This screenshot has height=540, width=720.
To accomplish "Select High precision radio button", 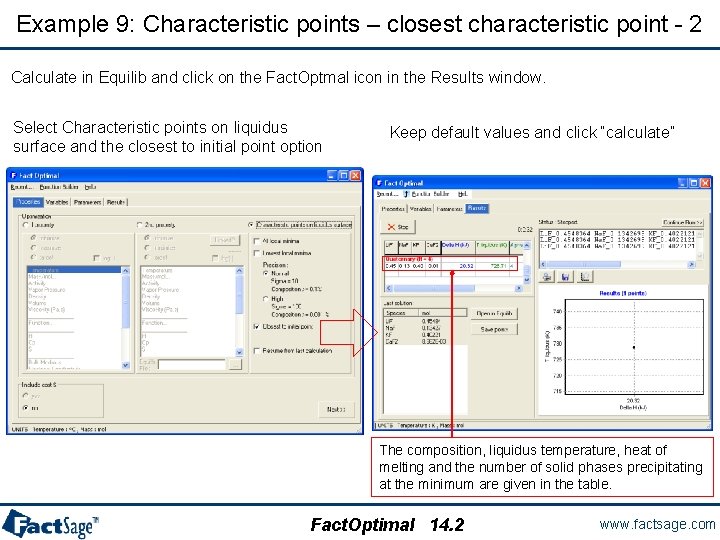I will pyautogui.click(x=266, y=299).
